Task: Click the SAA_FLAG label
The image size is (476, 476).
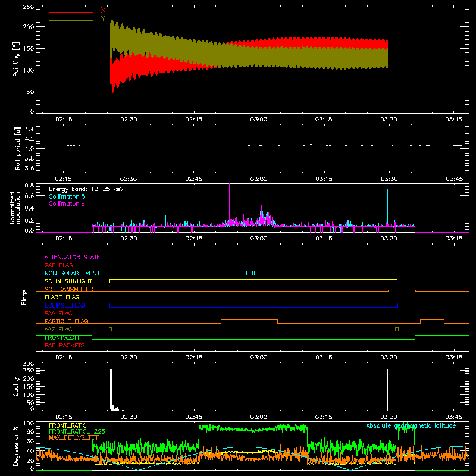Action: [58, 313]
